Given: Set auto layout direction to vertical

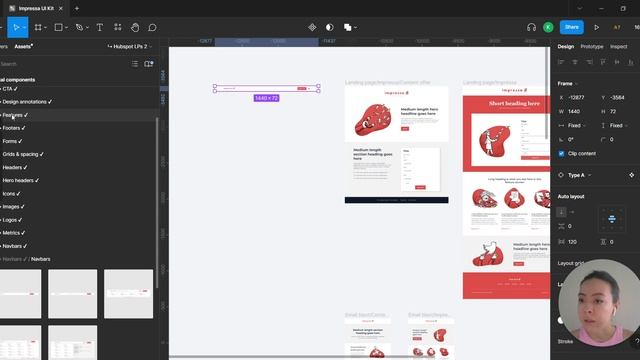Looking at the screenshot, I should click(x=561, y=212).
